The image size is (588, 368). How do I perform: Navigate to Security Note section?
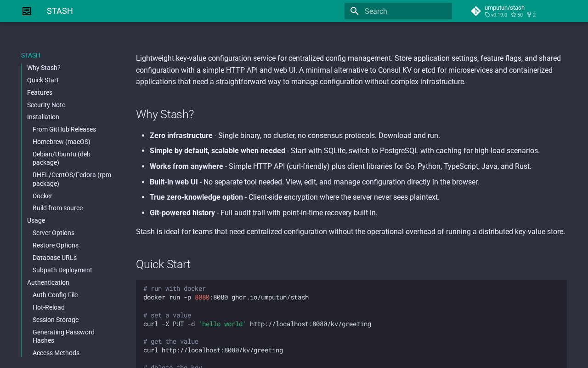click(x=46, y=105)
